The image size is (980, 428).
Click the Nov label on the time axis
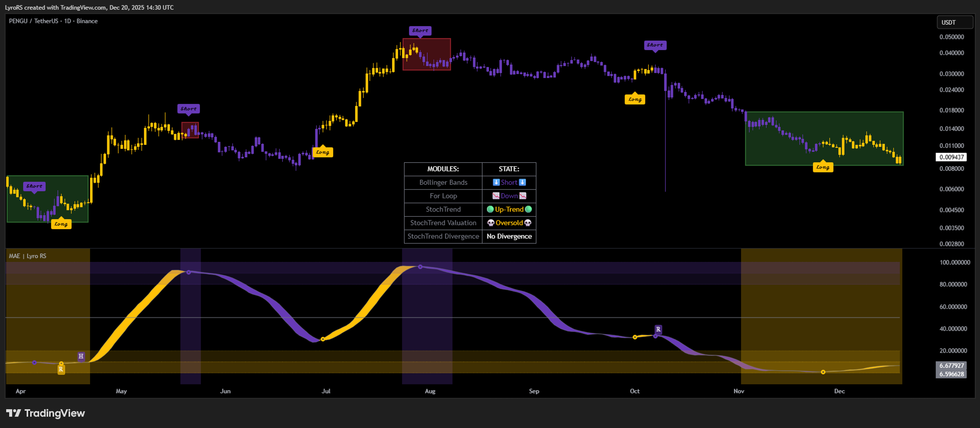(739, 391)
